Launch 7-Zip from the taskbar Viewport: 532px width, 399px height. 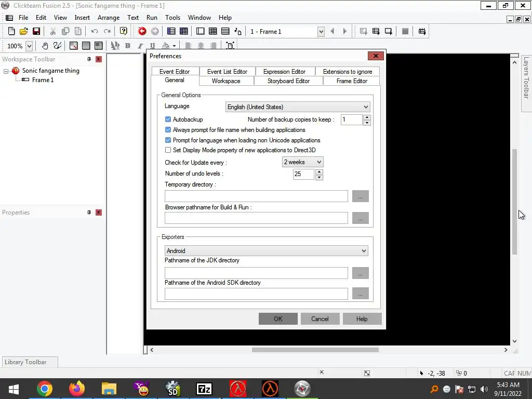click(x=204, y=389)
